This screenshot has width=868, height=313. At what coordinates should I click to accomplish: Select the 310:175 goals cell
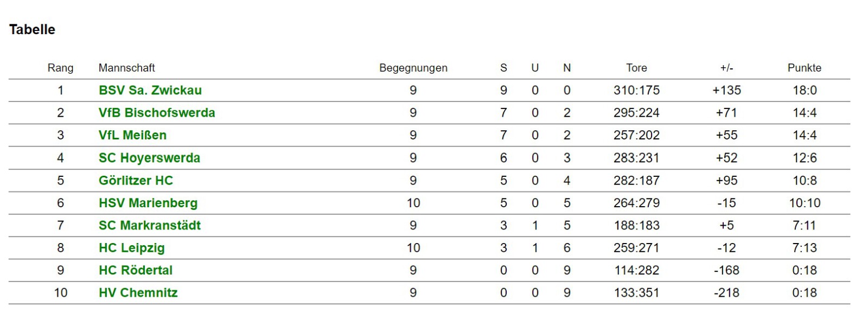(636, 90)
